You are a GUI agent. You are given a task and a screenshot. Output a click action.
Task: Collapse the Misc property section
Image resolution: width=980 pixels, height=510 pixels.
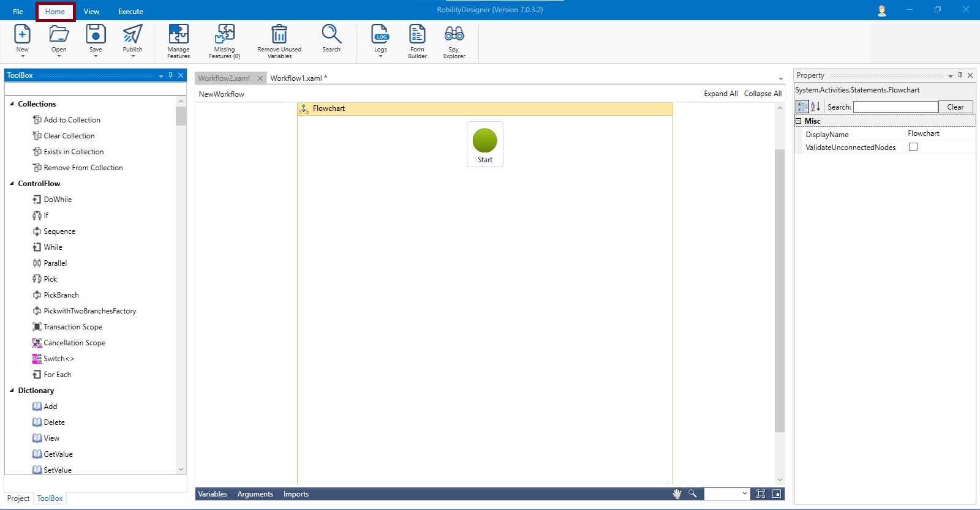pyautogui.click(x=799, y=121)
